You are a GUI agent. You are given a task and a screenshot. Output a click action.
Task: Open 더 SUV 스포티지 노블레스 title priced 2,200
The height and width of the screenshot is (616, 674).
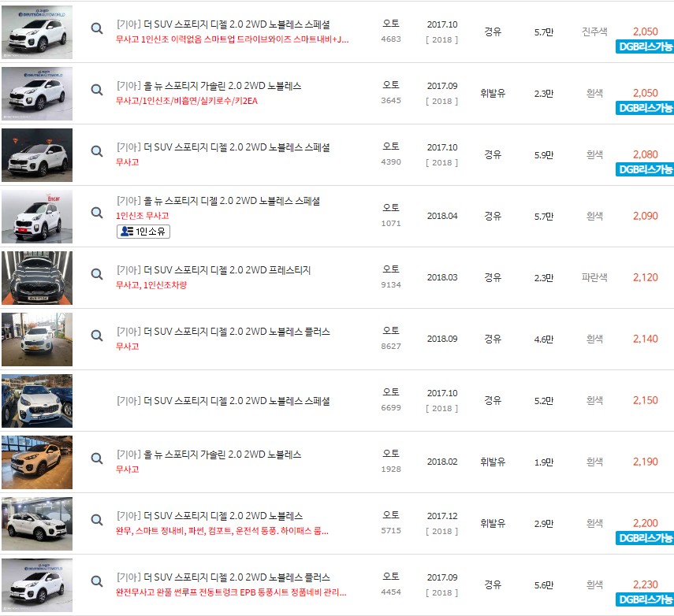pos(210,516)
